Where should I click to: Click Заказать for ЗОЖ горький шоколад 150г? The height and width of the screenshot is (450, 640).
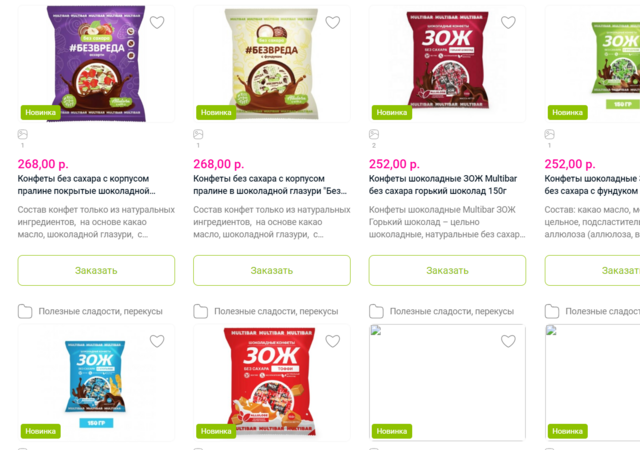[x=447, y=270]
